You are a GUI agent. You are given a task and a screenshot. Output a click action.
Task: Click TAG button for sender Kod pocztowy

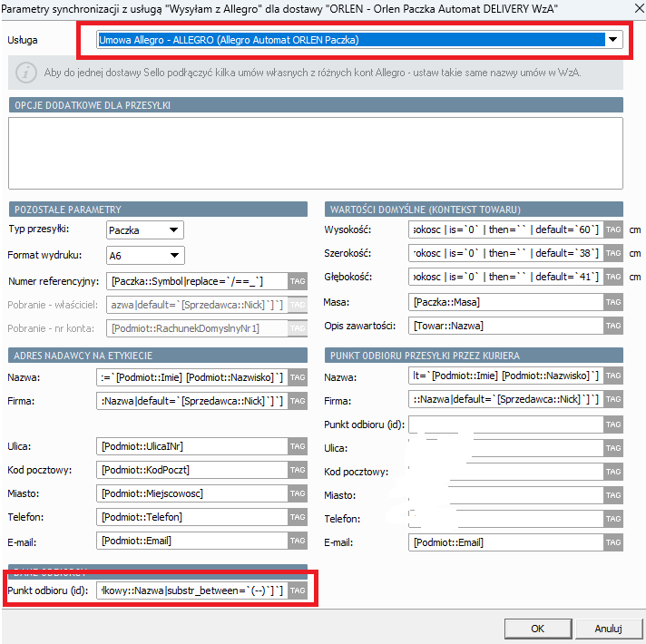point(298,470)
